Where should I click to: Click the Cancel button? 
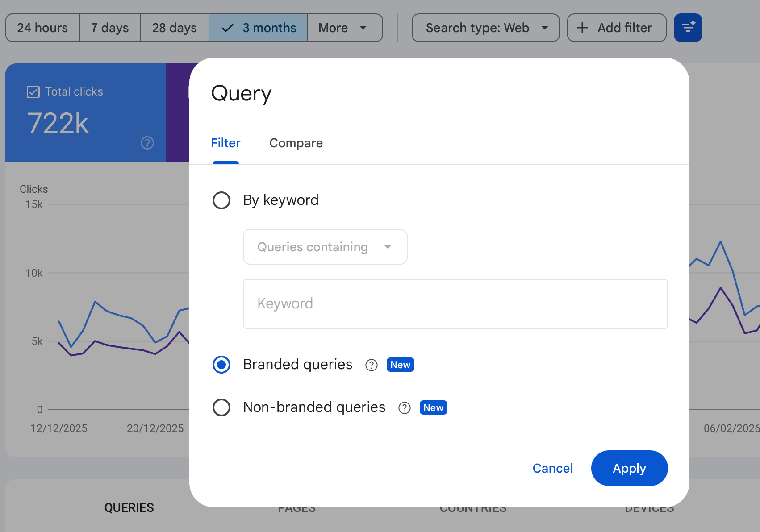[553, 468]
